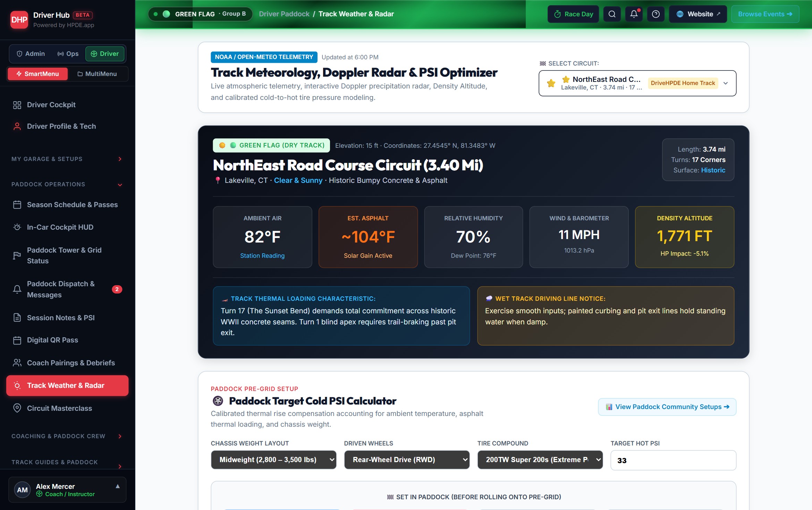Image resolution: width=812 pixels, height=510 pixels.
Task: Open View Paddock Community Setups
Action: coord(667,407)
